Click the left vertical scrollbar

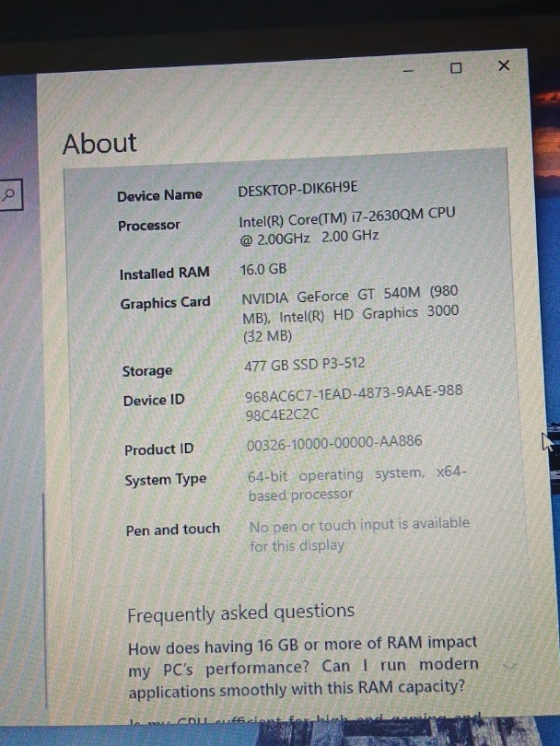pos(43,571)
